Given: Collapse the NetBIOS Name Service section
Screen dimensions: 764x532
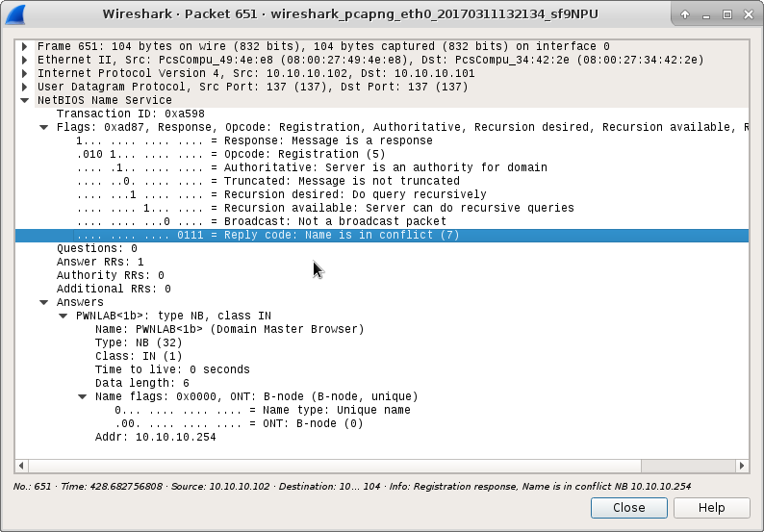Looking at the screenshot, I should point(24,100).
